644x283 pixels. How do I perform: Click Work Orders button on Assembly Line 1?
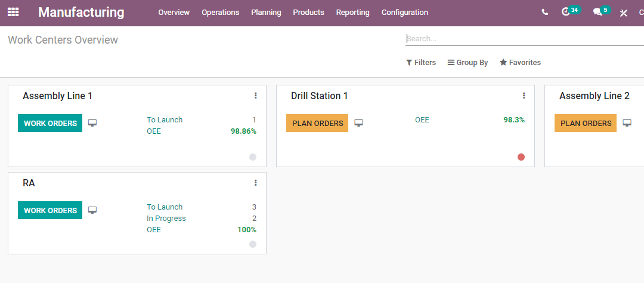click(x=50, y=124)
